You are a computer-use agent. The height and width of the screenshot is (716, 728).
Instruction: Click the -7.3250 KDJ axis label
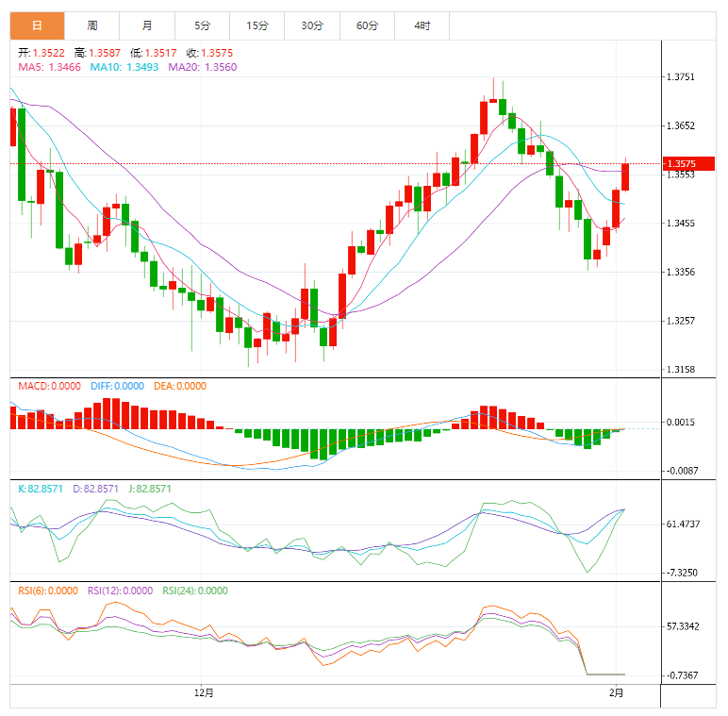[682, 573]
